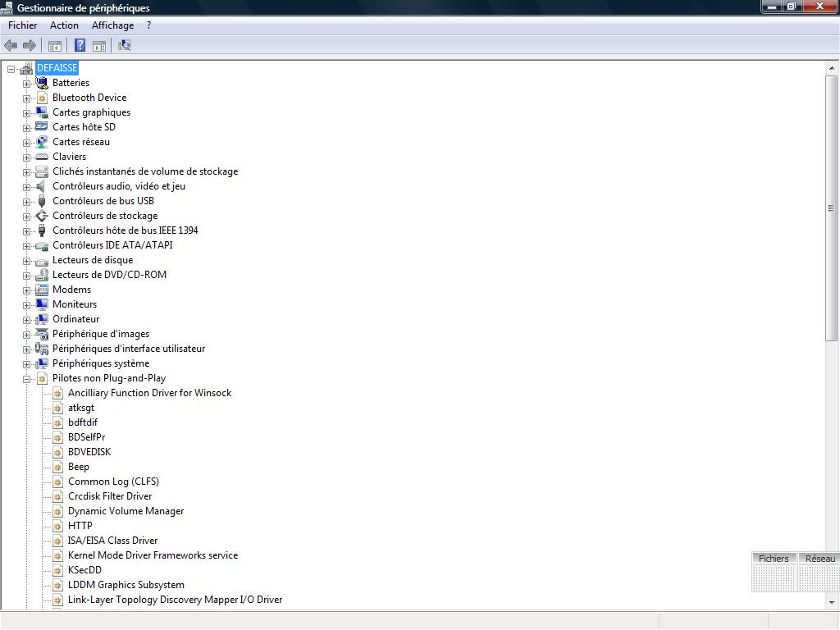Viewport: 840px width, 630px height.
Task: Select Crcdisk Filter Driver entry
Action: click(110, 496)
